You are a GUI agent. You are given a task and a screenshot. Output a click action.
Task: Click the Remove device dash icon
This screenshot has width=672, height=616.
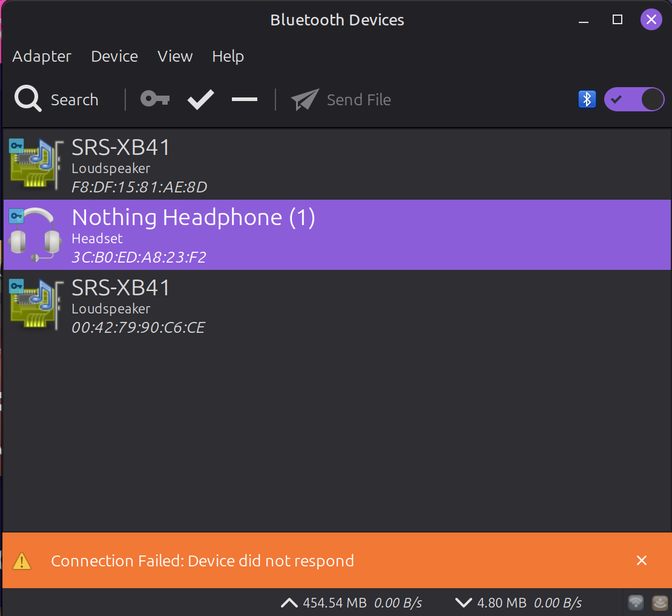(x=245, y=99)
